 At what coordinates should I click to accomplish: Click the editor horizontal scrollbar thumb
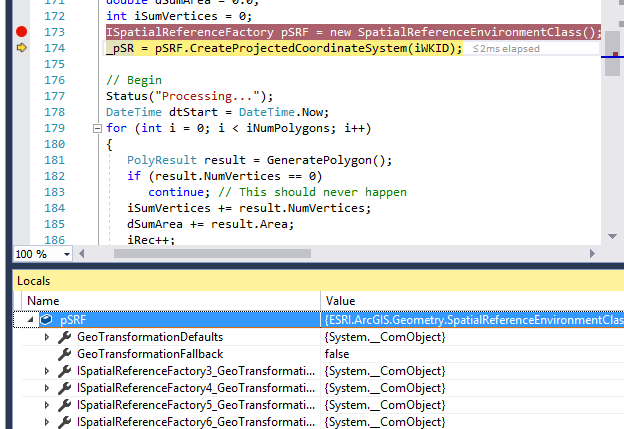tap(212, 254)
